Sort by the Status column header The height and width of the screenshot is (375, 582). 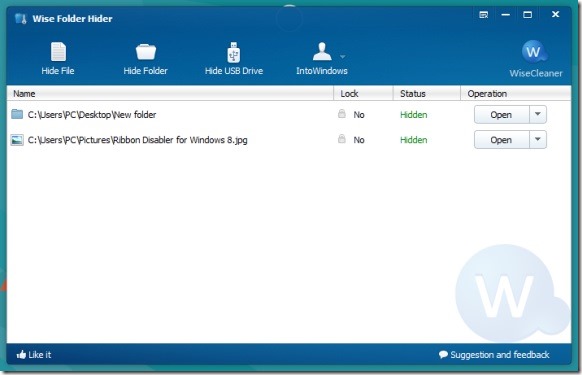[x=427, y=94]
